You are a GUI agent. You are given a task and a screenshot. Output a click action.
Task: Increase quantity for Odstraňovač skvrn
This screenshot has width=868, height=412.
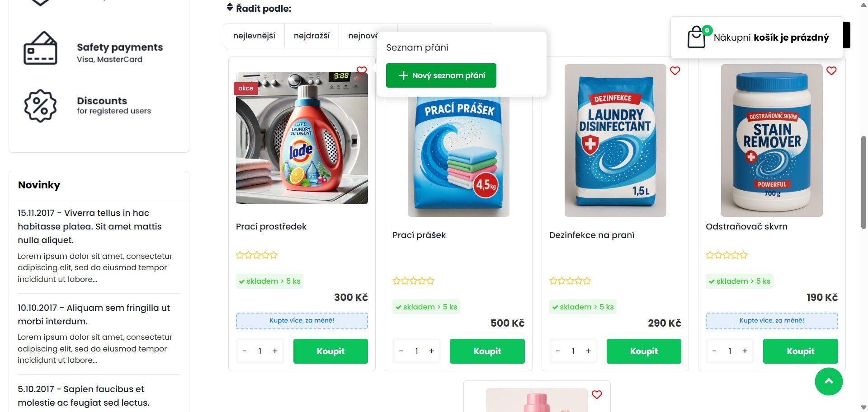tap(745, 351)
